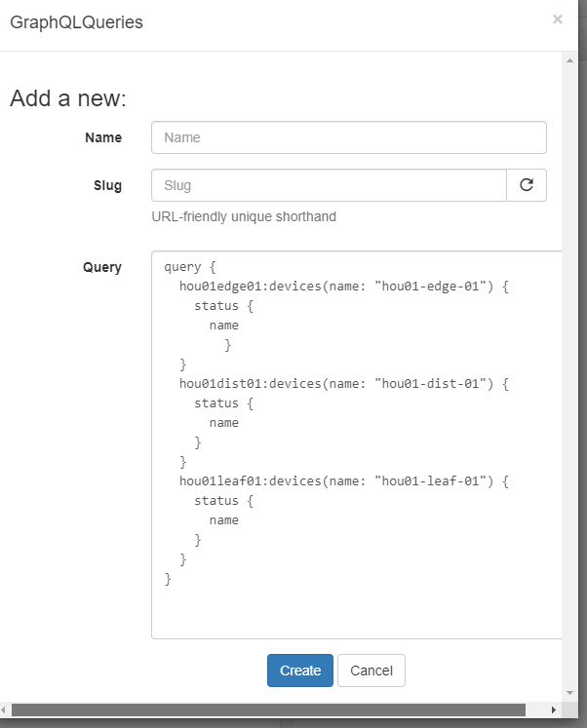587x728 pixels.
Task: Click the Name field label
Action: [x=103, y=137]
